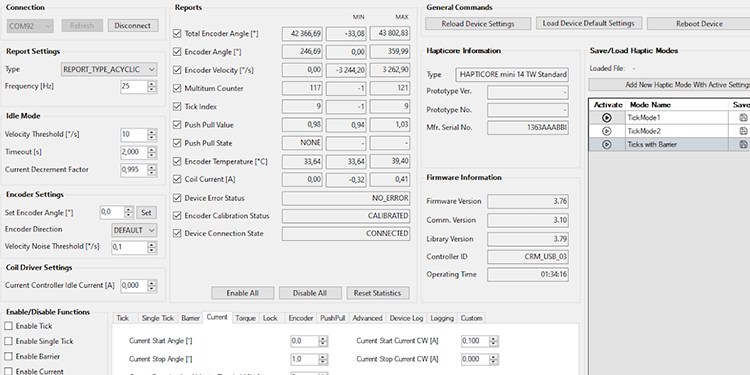Click the Reboot Device button
Screen dimensions: 750x375
[699, 23]
